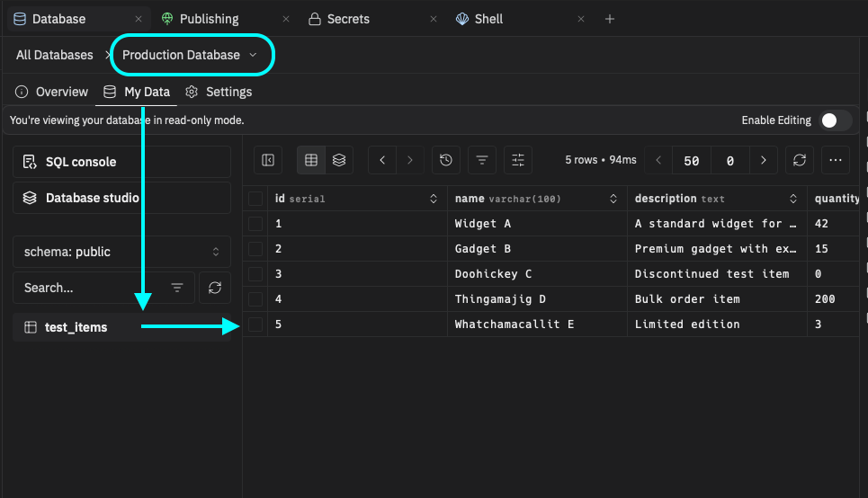
Task: Check the row for Whatchamacallit E
Action: (x=255, y=325)
